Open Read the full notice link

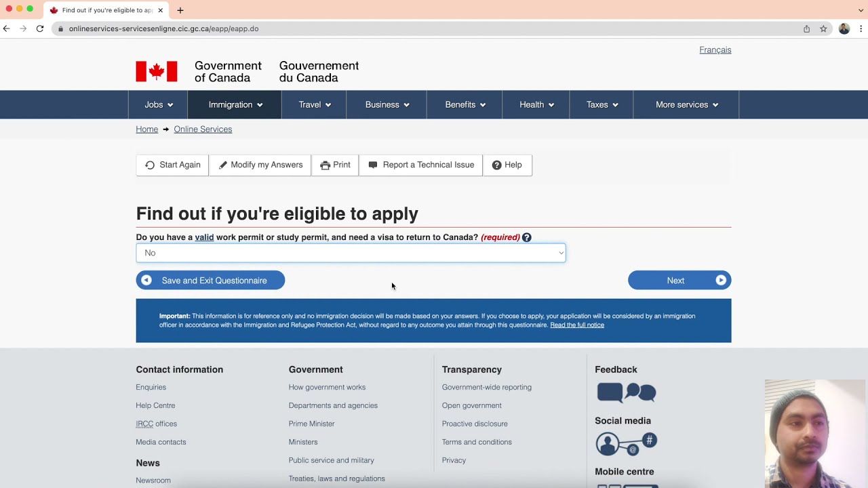[577, 325]
